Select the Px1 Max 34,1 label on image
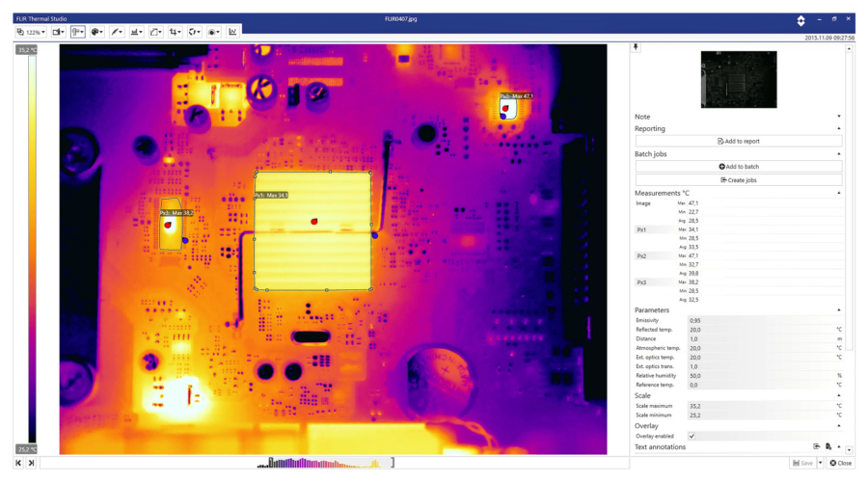This screenshot has width=868, height=482. click(271, 196)
